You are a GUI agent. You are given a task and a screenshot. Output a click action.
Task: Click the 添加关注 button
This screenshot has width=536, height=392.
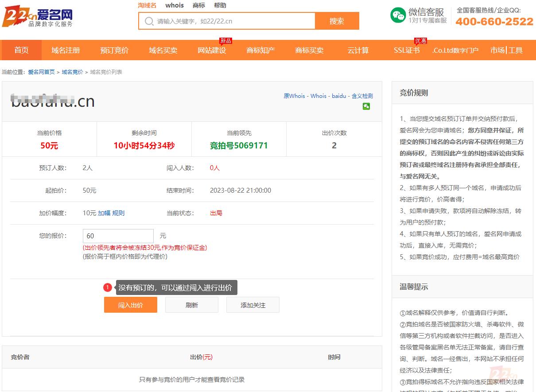click(x=253, y=305)
